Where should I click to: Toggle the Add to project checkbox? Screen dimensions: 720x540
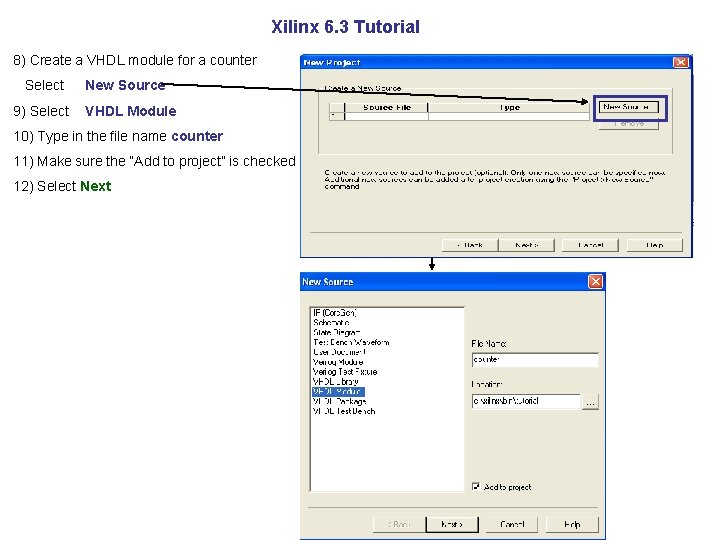click(x=476, y=486)
